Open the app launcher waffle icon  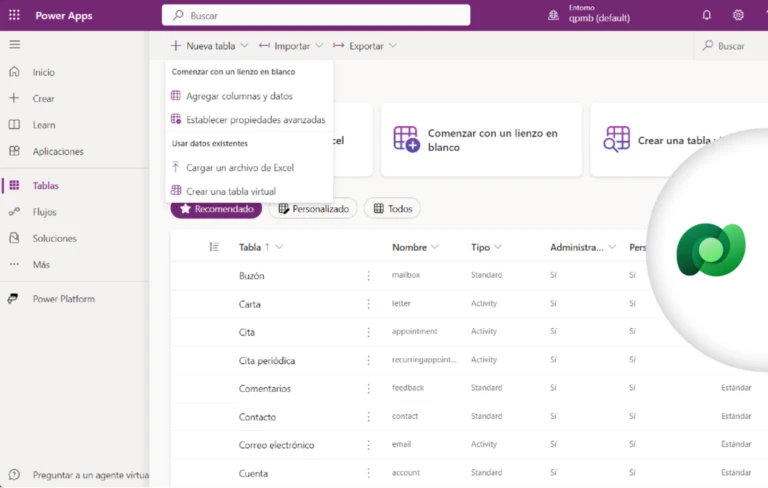click(x=14, y=15)
